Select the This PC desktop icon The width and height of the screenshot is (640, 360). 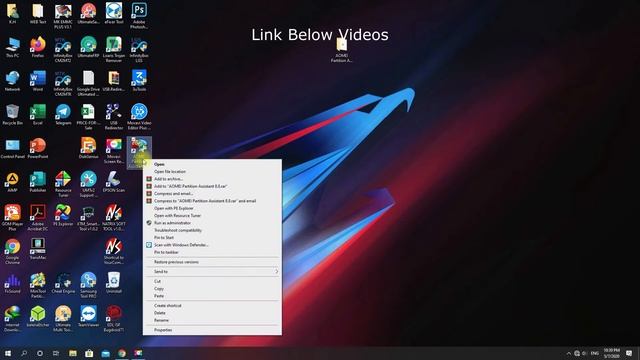[x=12, y=47]
